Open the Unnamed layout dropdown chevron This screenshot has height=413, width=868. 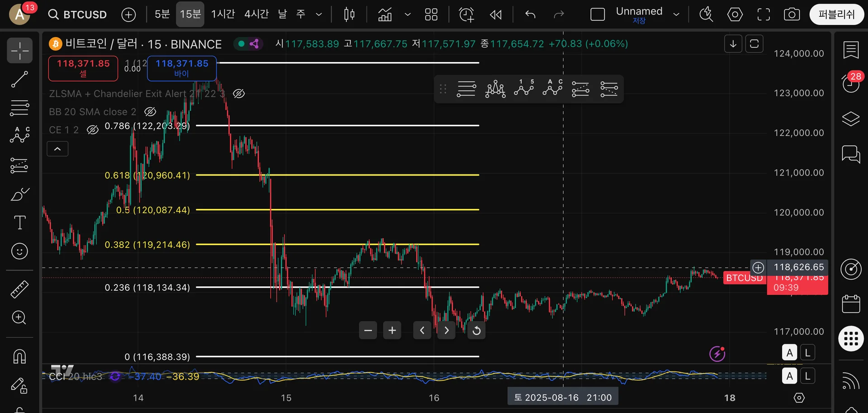coord(676,14)
